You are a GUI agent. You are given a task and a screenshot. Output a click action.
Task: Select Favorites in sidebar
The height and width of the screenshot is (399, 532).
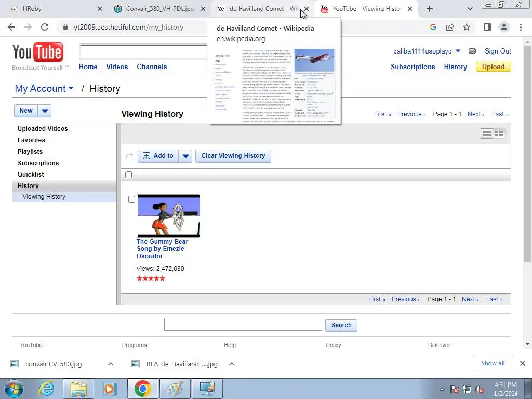coord(31,140)
